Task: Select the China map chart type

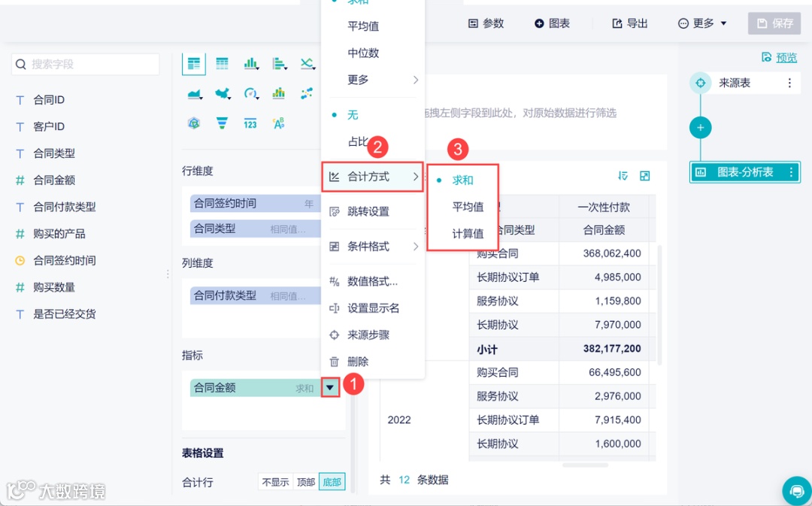Action: point(222,92)
